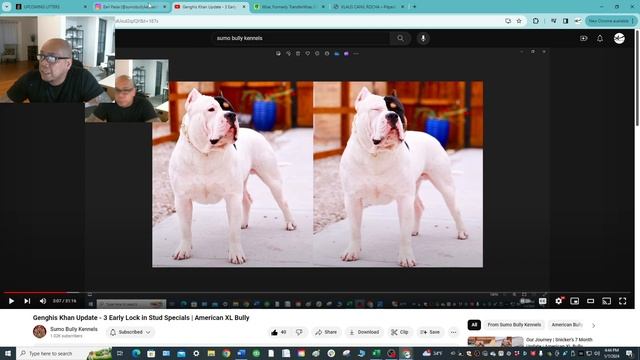Like the video with thumbs up
The height and width of the screenshot is (360, 640).
click(278, 332)
